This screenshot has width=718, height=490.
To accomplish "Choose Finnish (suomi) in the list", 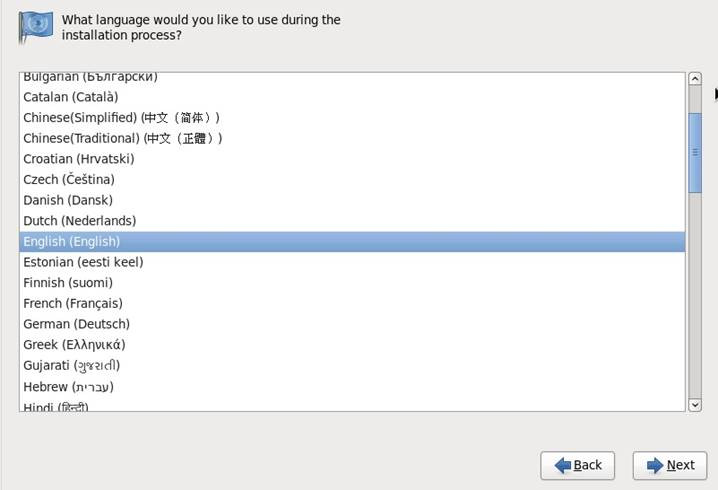I will click(68, 283).
